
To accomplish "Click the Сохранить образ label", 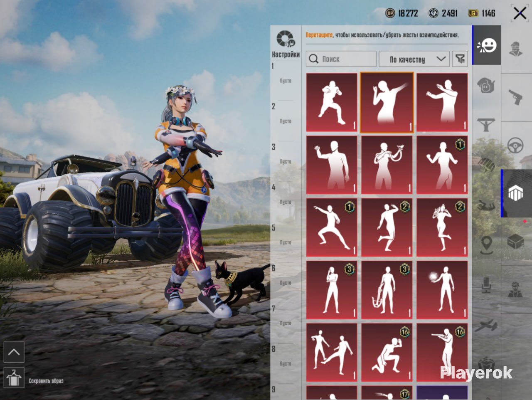I will coord(46,381).
